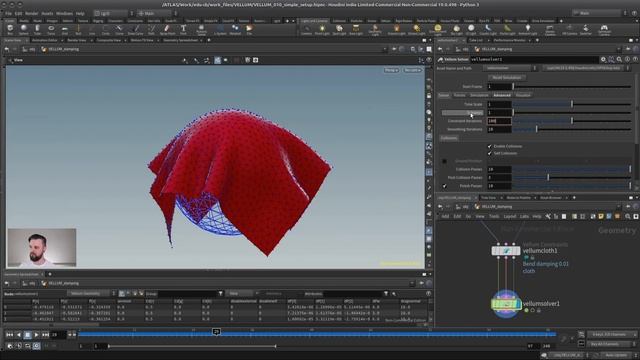Toggle Self Collisions checkbox
Viewport: 640px width, 360px height.
[489, 153]
